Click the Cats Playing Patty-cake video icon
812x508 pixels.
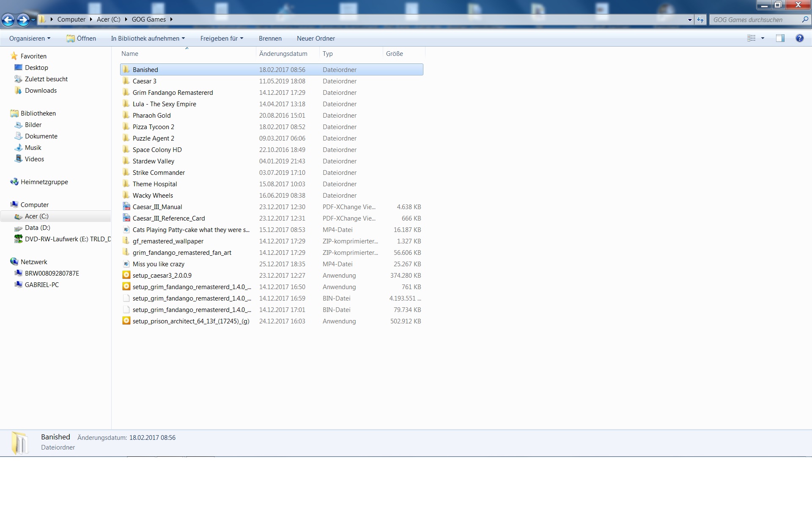click(x=126, y=229)
